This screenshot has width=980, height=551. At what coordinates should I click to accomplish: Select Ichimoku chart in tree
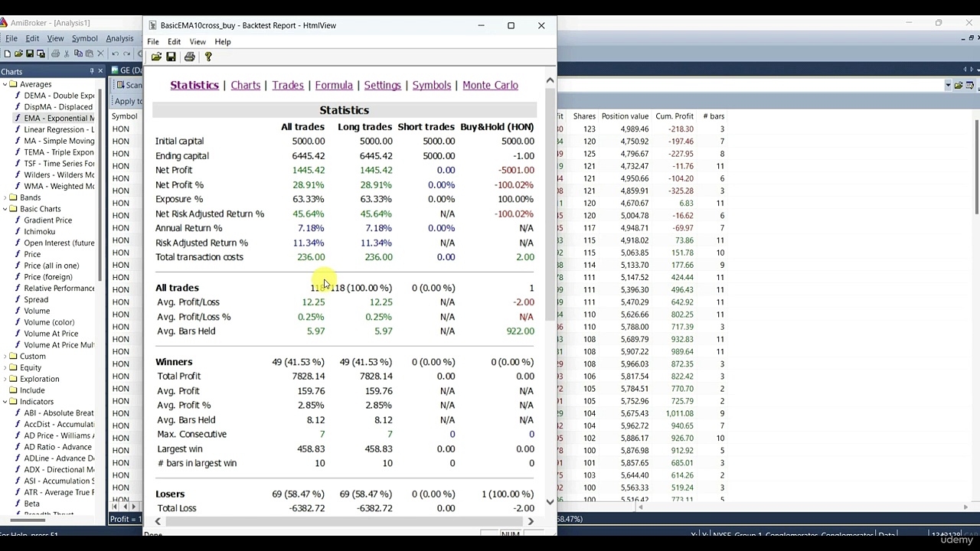[40, 232]
